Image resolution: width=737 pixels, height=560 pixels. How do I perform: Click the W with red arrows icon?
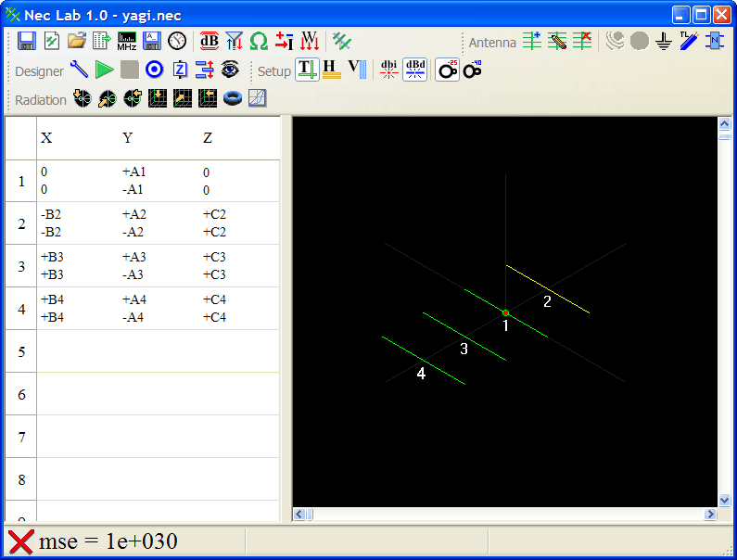[310, 42]
